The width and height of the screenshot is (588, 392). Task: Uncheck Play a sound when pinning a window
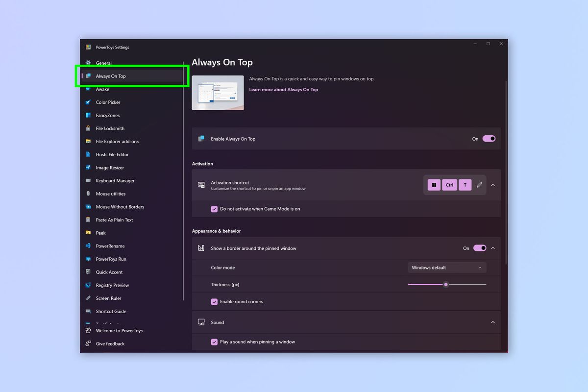coord(214,342)
